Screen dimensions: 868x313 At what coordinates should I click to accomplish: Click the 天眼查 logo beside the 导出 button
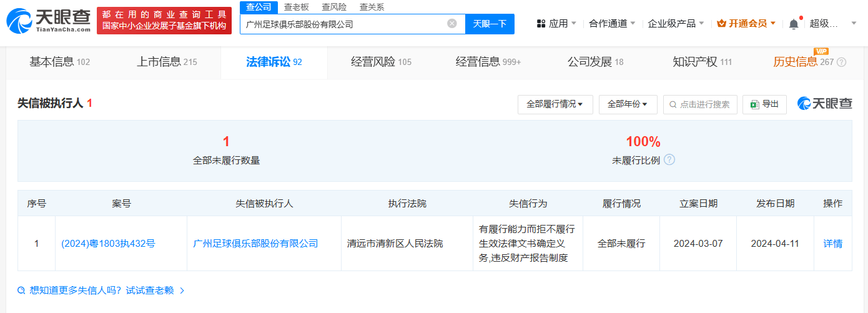coord(824,104)
